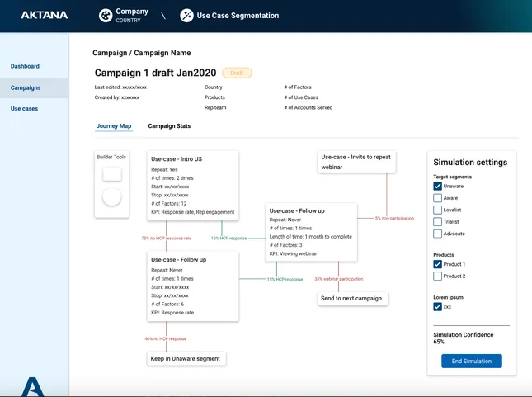Select the circle shape in Builder Tools
The image size is (532, 397).
tap(112, 196)
